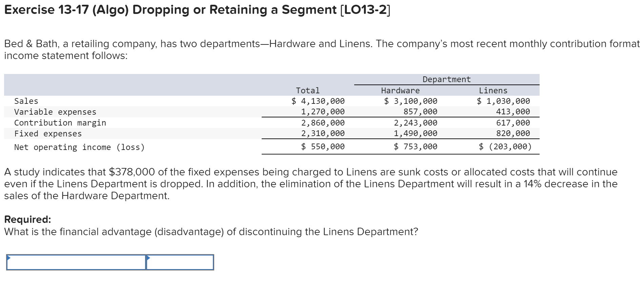Click the 'Contribution margin' row label
Screen dimensions: 644x283
click(60, 123)
